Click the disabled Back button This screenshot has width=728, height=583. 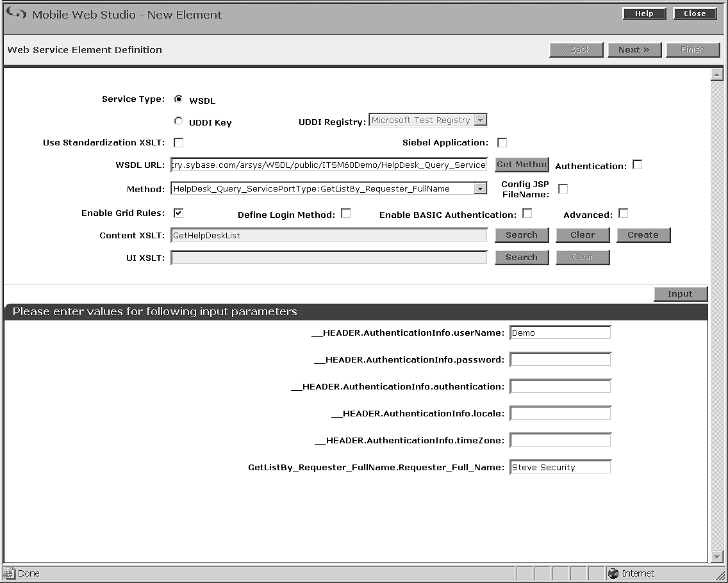coord(576,50)
